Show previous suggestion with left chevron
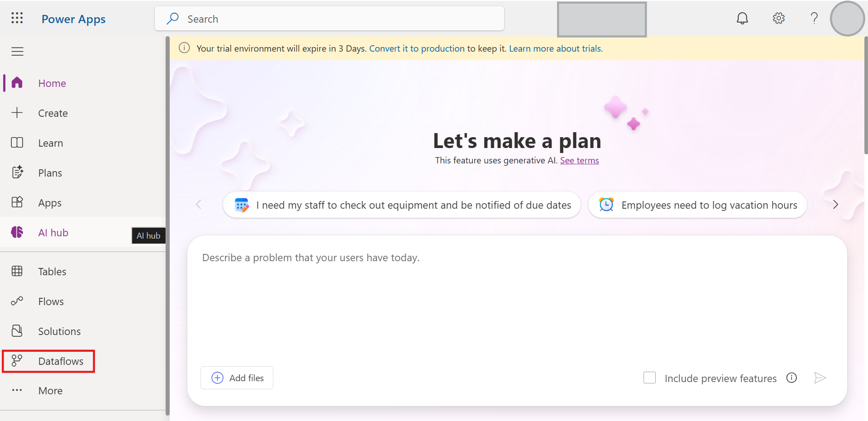The height and width of the screenshot is (421, 868). pos(198,205)
